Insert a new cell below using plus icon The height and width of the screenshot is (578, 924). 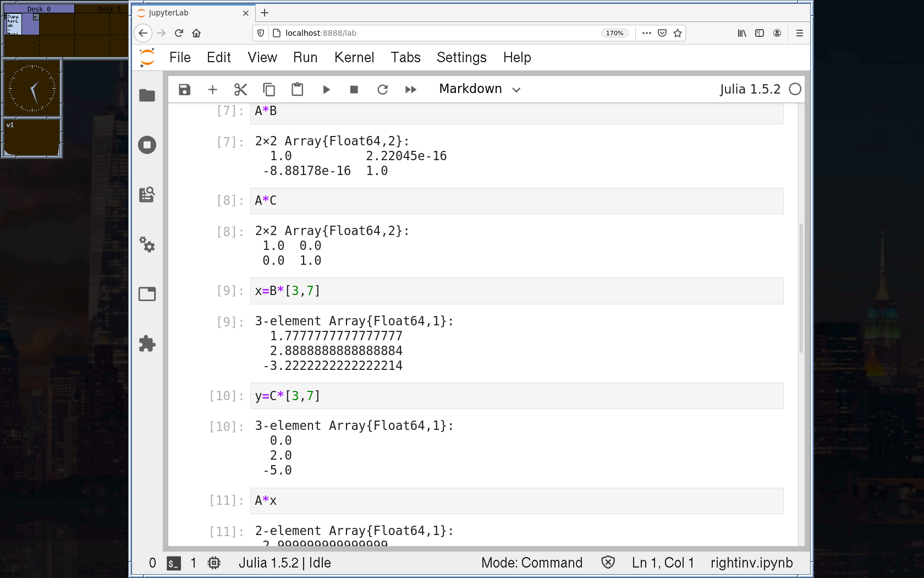(212, 90)
